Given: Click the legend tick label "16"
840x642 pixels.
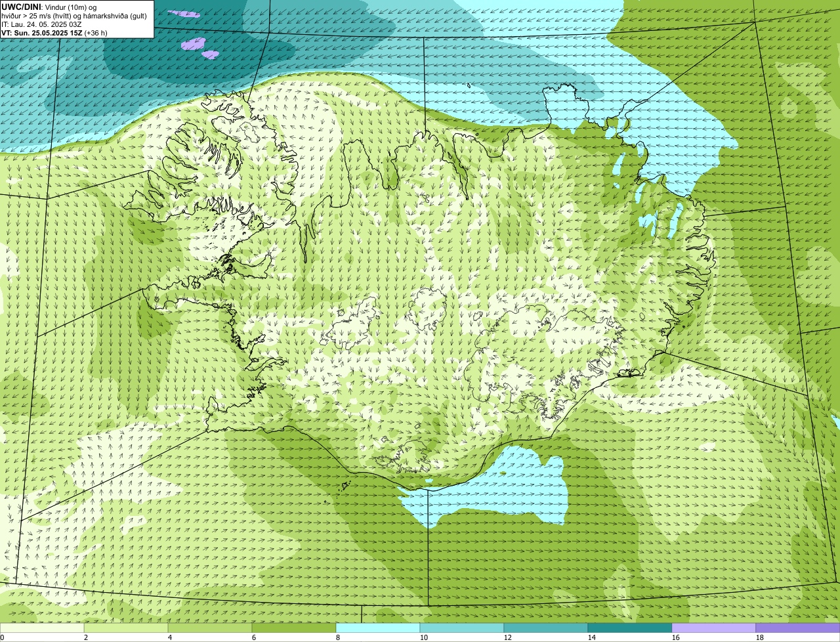Looking at the screenshot, I should coord(676,637).
